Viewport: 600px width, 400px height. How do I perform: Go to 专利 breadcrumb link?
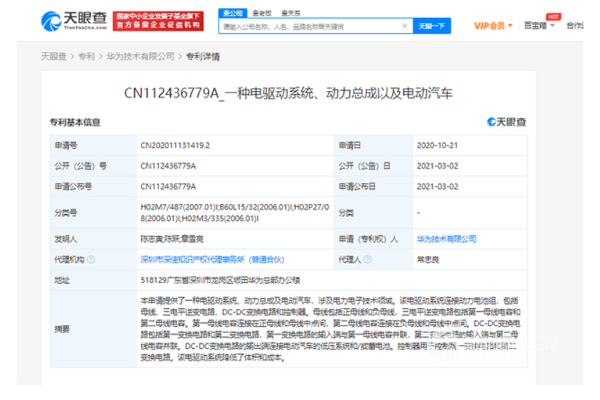pyautogui.click(x=86, y=57)
